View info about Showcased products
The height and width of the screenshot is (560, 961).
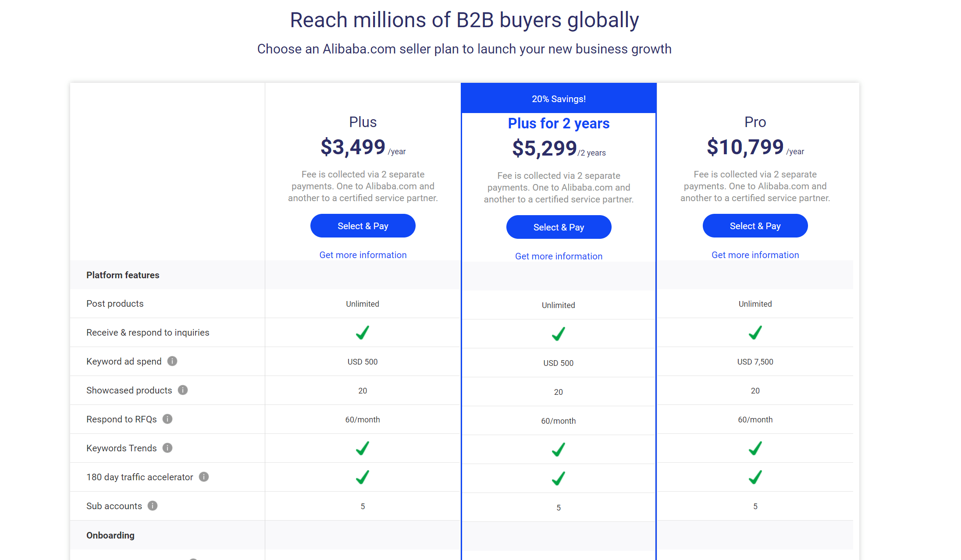click(183, 390)
